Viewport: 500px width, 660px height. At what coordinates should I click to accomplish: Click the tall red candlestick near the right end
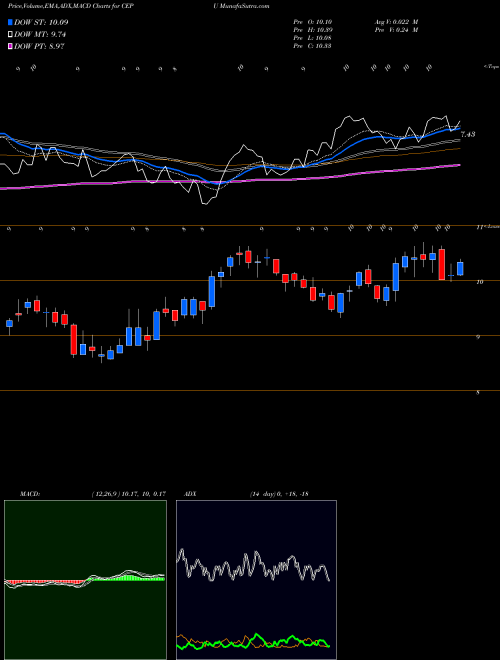441,264
